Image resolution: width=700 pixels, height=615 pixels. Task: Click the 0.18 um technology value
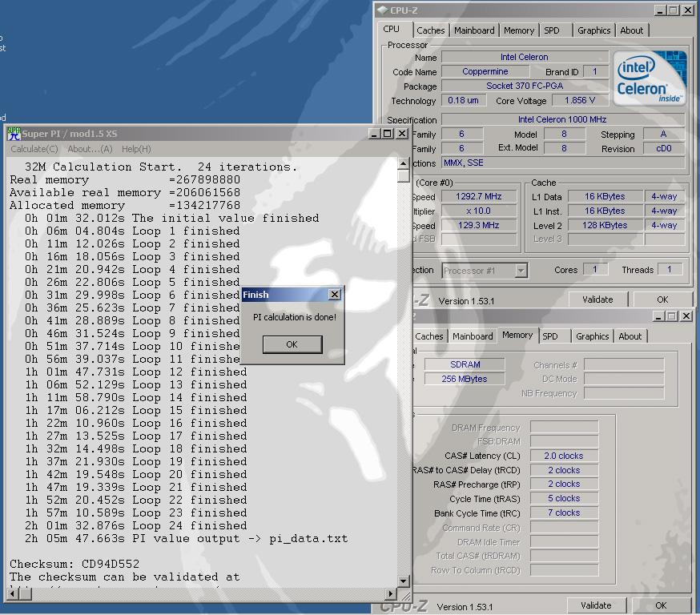(x=463, y=100)
